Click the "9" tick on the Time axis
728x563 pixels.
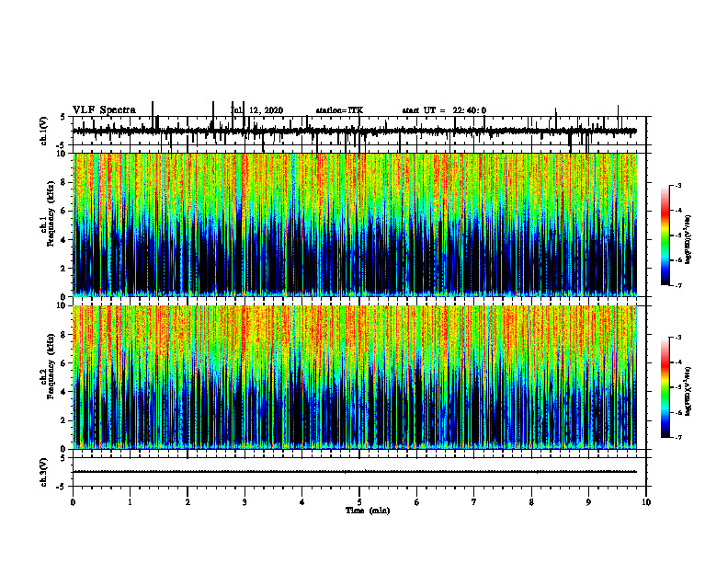[x=588, y=502]
